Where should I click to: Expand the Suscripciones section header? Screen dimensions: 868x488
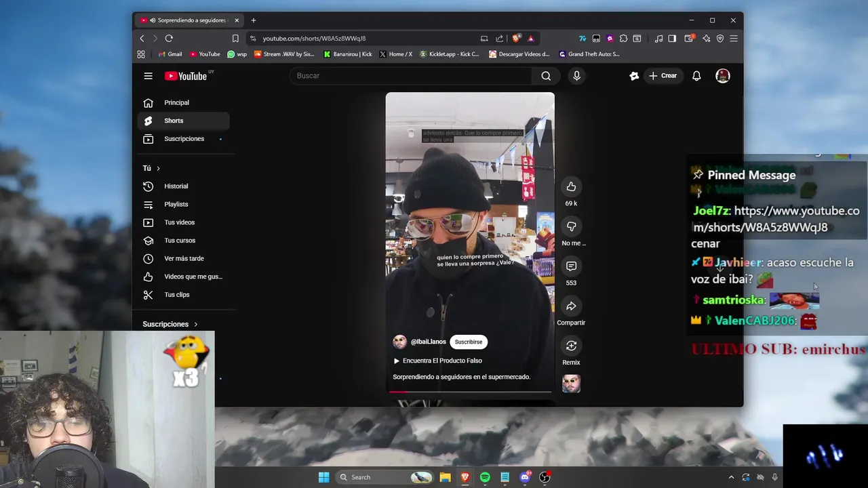pos(170,324)
